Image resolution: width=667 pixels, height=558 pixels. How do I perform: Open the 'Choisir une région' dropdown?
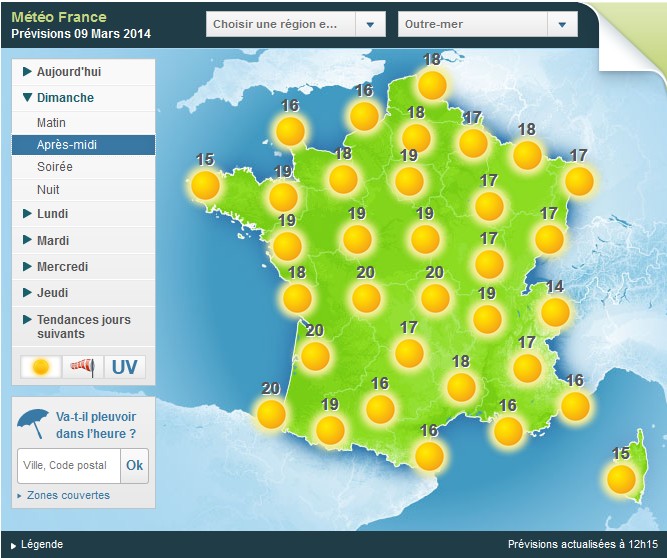click(295, 24)
